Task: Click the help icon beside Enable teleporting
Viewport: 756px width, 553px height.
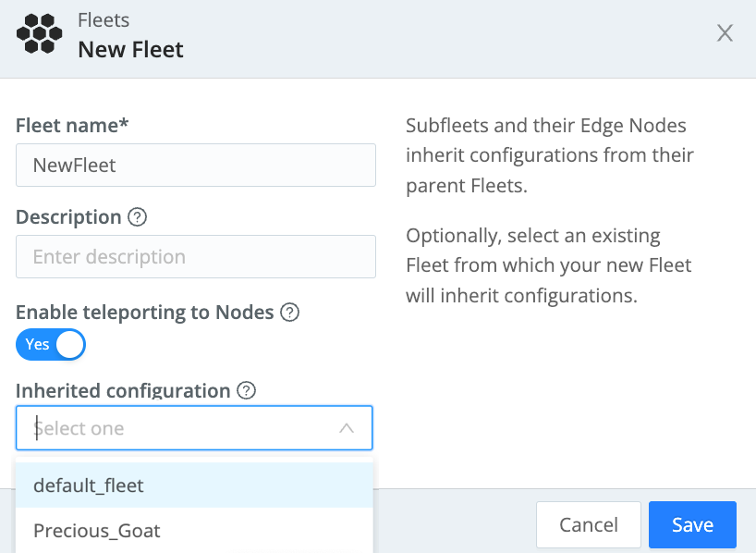Action: click(x=289, y=313)
